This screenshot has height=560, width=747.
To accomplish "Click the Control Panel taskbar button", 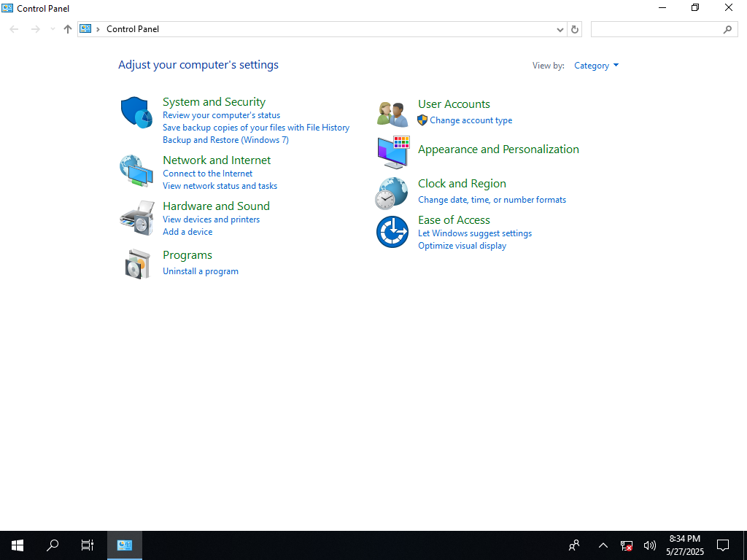I will [124, 545].
